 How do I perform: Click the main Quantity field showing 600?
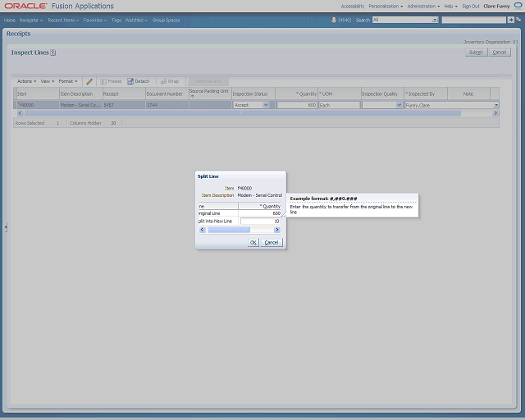297,105
